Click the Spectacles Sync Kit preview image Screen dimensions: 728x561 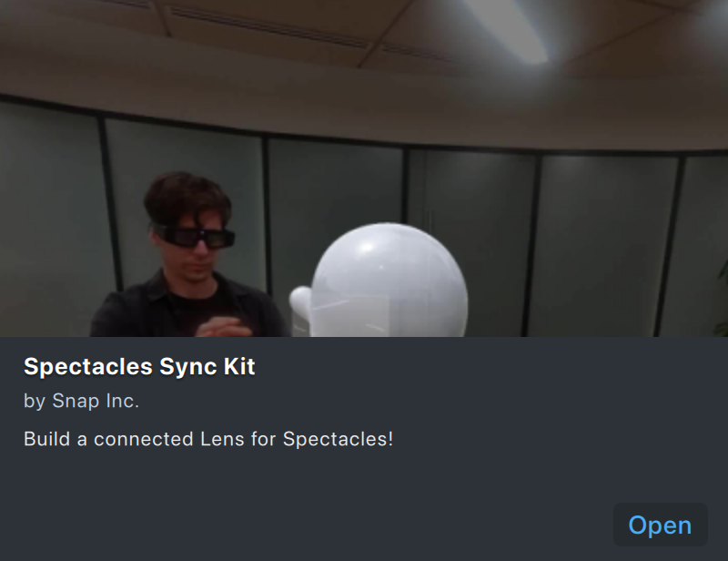[364, 168]
